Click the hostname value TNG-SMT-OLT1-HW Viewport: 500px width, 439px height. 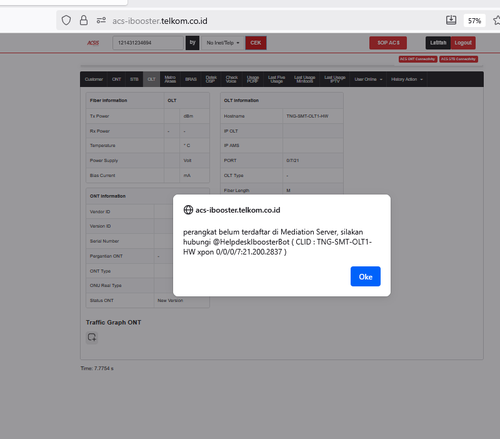point(307,116)
